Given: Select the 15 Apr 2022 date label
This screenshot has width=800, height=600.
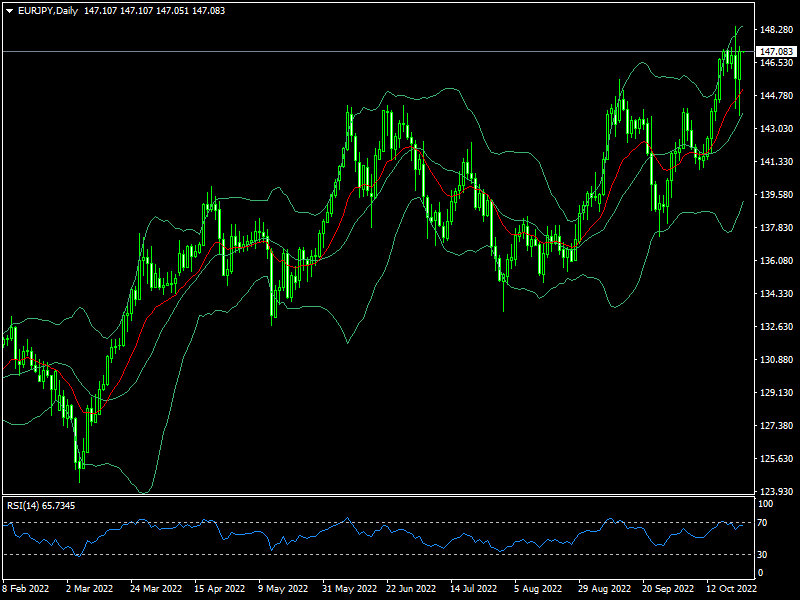Looking at the screenshot, I should 220,588.
